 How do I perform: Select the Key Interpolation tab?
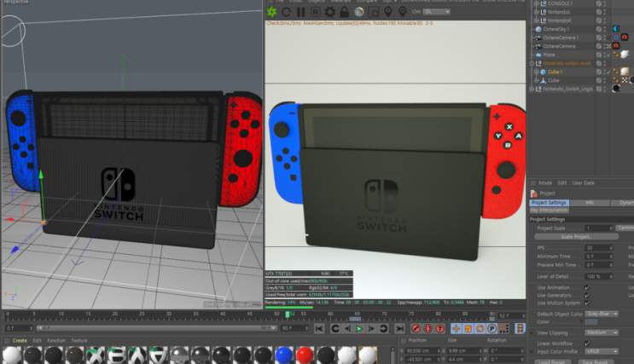click(x=549, y=210)
